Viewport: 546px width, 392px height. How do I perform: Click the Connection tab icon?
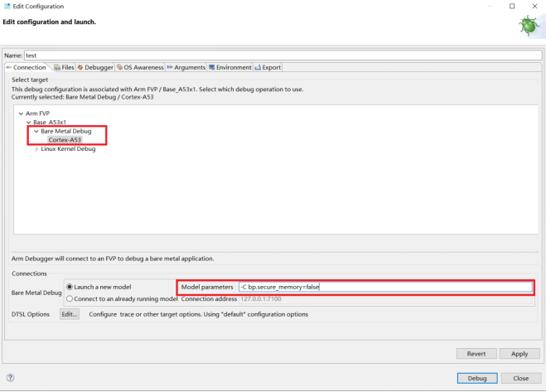(x=9, y=67)
